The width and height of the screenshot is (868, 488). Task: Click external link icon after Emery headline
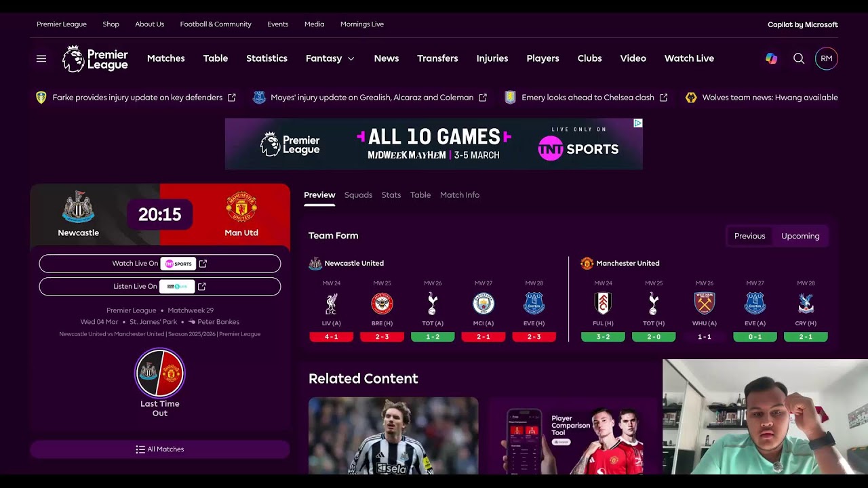663,98
